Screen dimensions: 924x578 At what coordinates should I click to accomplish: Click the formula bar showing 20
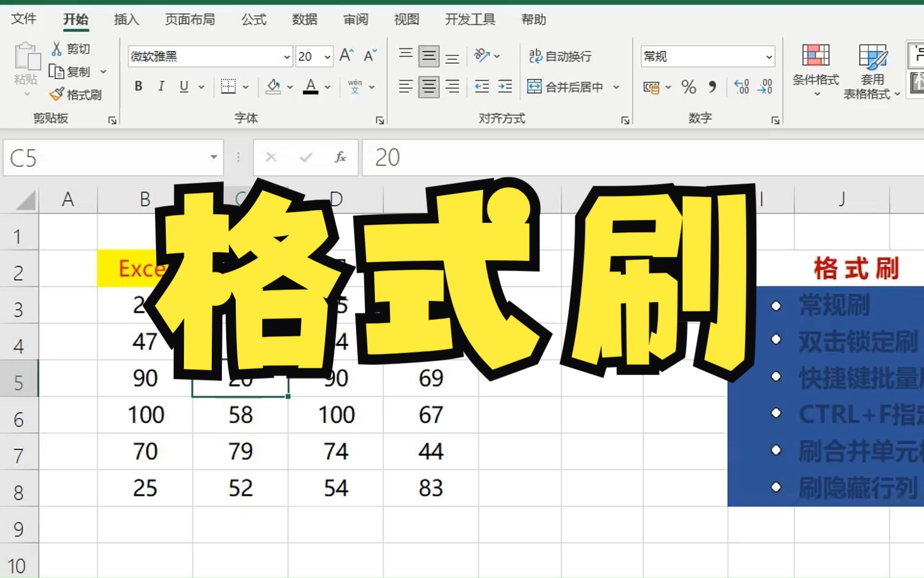pos(643,157)
